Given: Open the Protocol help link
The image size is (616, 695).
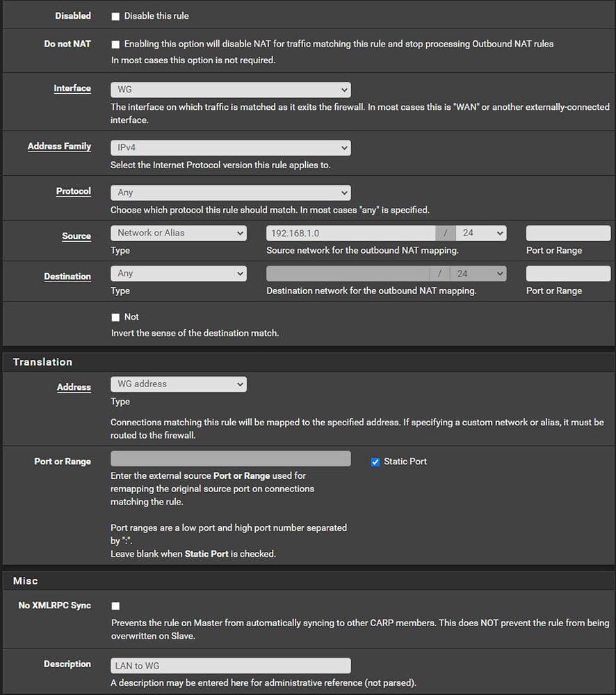Looking at the screenshot, I should point(74,191).
